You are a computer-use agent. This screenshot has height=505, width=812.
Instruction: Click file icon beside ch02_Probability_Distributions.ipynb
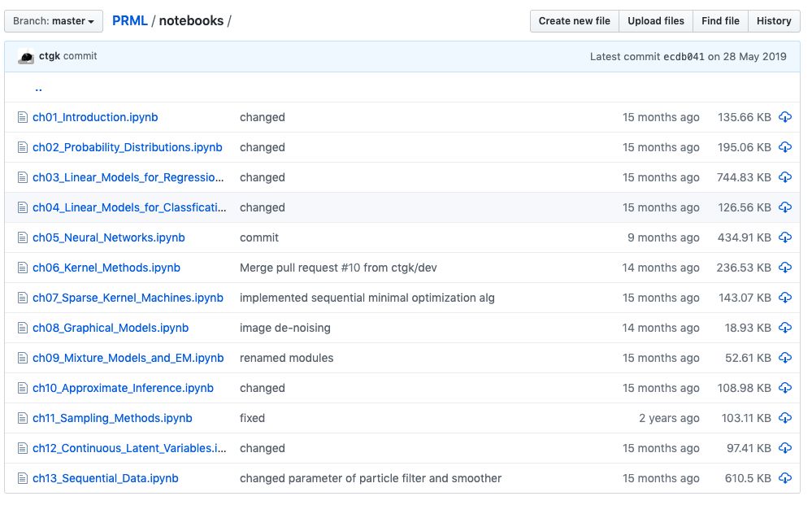click(x=23, y=147)
